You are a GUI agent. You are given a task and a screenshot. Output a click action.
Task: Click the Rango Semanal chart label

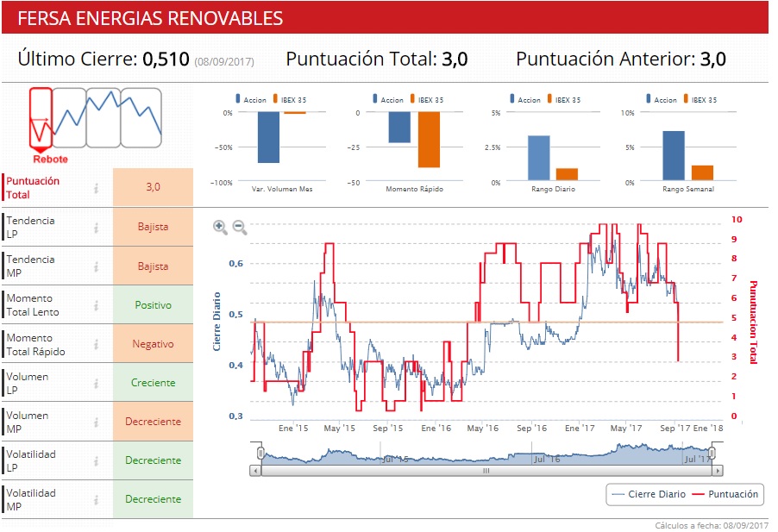[x=688, y=189]
